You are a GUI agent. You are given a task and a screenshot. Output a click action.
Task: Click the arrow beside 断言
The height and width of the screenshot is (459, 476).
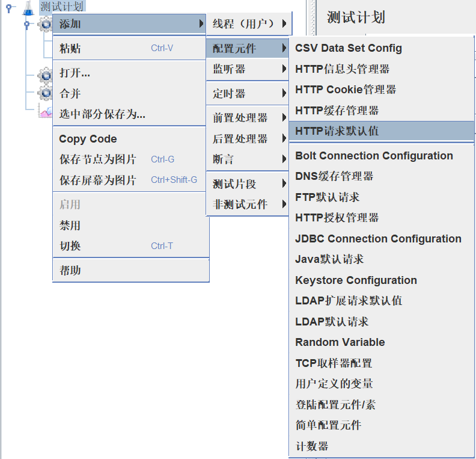click(x=284, y=159)
